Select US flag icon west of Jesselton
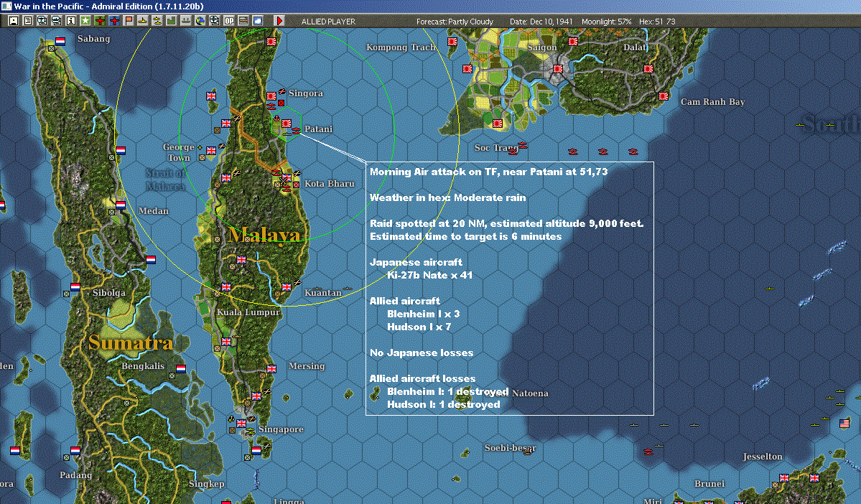861x504 pixels. tap(844, 424)
